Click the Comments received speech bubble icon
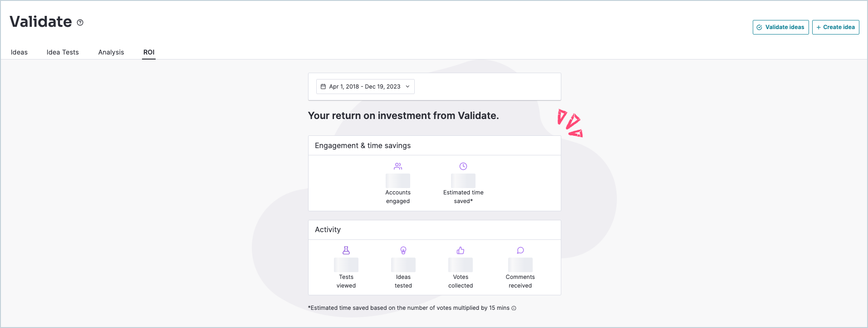Image resolution: width=868 pixels, height=328 pixels. click(520, 250)
